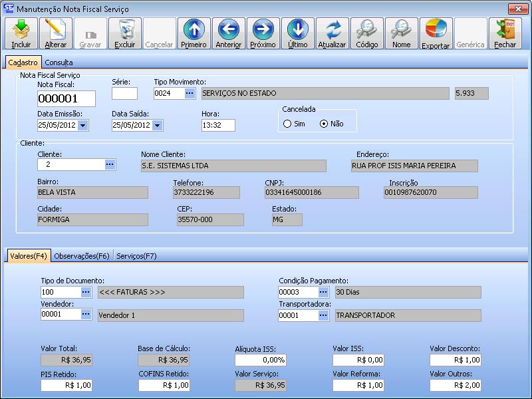Click the Nota Fiscal number field

(66, 98)
